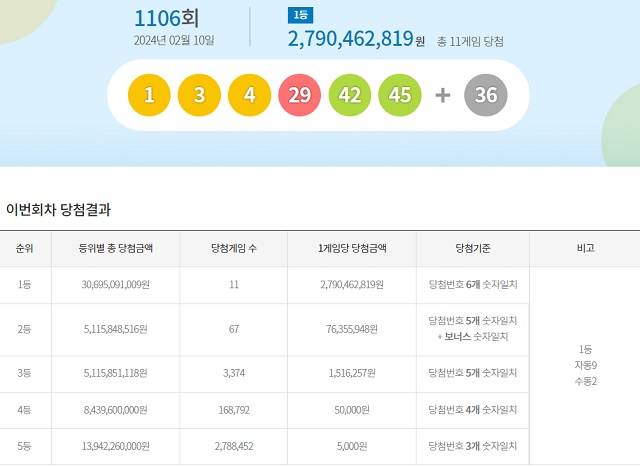Image resolution: width=640 pixels, height=467 pixels.
Task: Click the winner count 67
Action: click(x=234, y=329)
